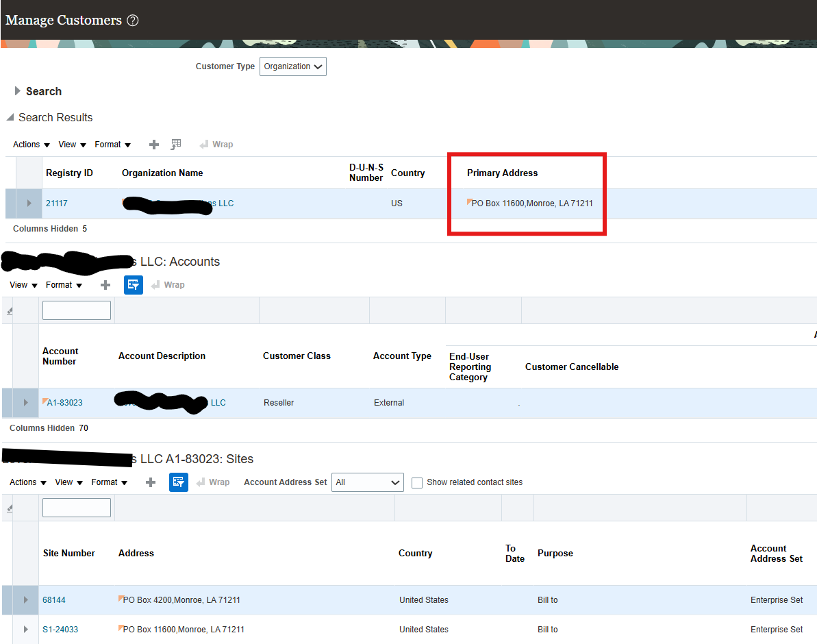This screenshot has width=817, height=644.
Task: Click the Site Number filter input field
Action: pos(77,508)
